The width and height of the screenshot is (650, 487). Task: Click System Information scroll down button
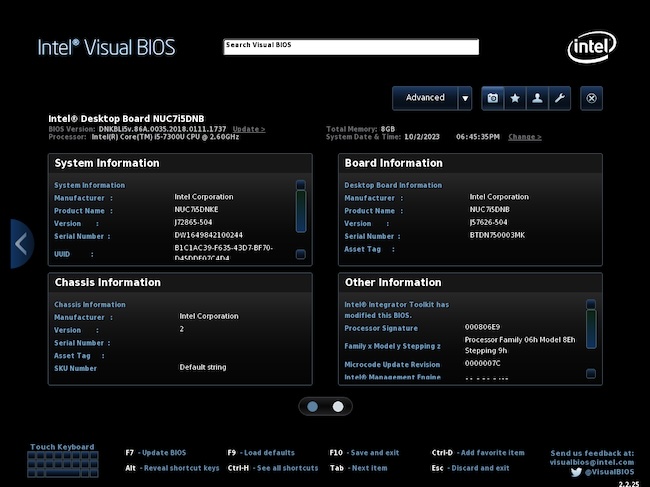(301, 254)
